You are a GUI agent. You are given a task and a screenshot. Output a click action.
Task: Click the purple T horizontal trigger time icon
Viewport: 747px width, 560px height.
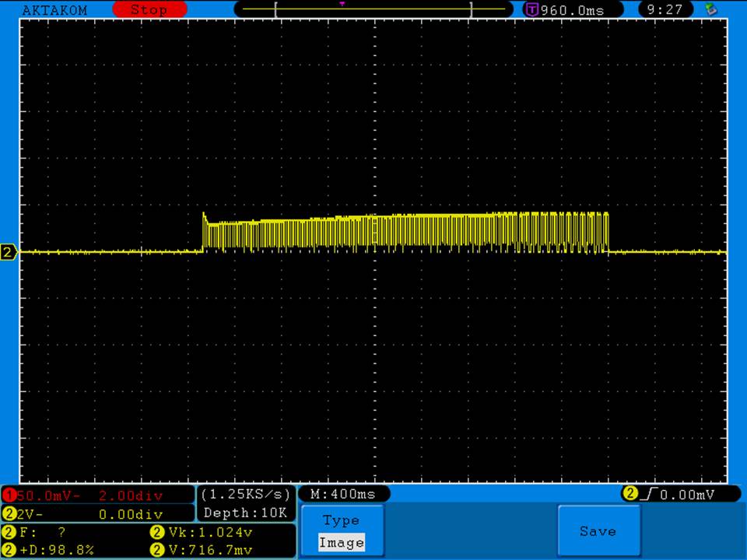coord(532,10)
